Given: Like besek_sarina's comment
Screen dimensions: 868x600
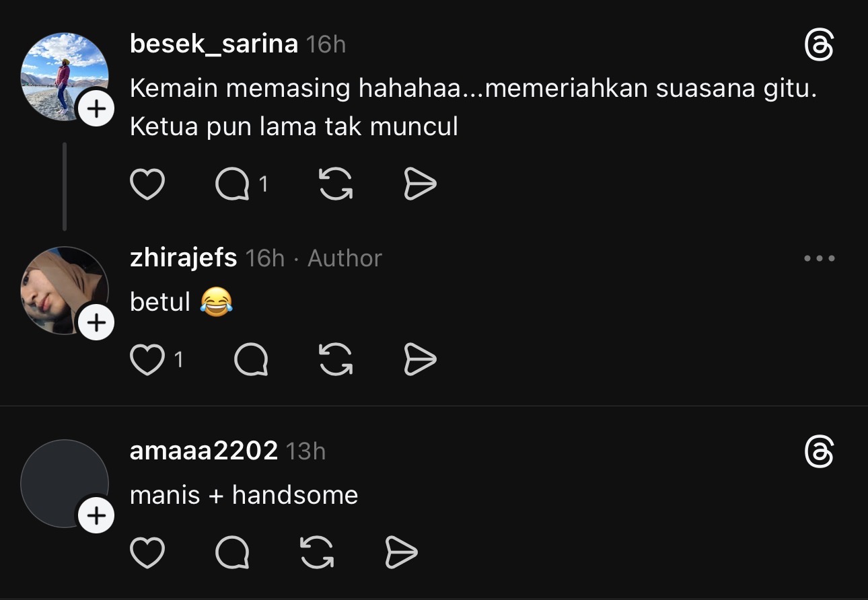Looking at the screenshot, I should [147, 184].
